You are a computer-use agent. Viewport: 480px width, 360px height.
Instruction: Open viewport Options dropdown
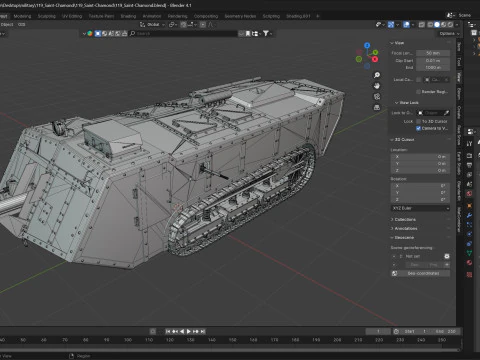coord(449,34)
